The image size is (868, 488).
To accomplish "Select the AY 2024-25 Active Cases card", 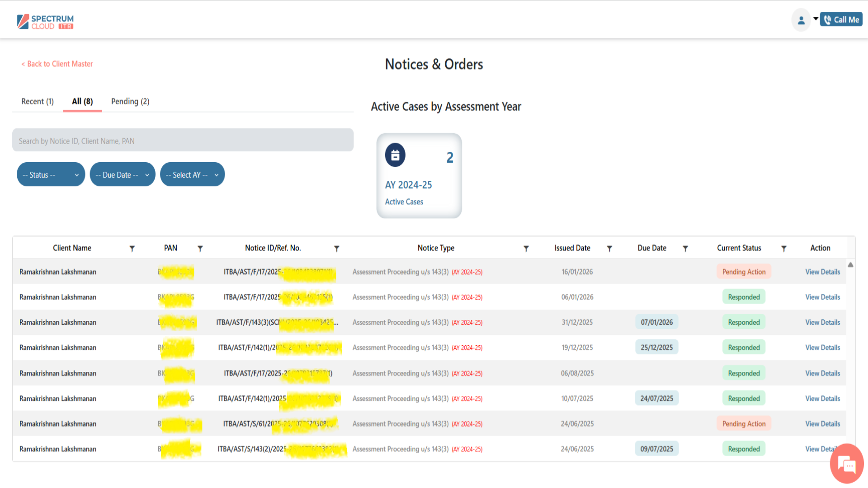I will [x=419, y=176].
